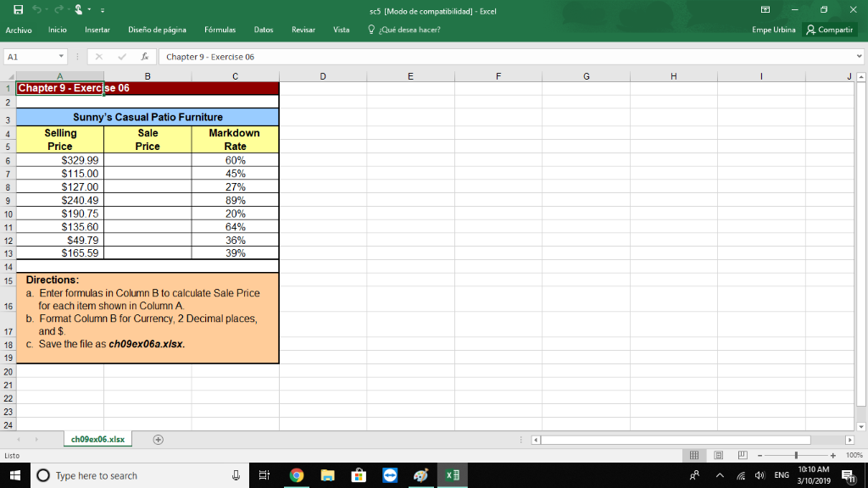Select row 6 header
The height and width of the screenshot is (488, 868).
click(x=8, y=160)
